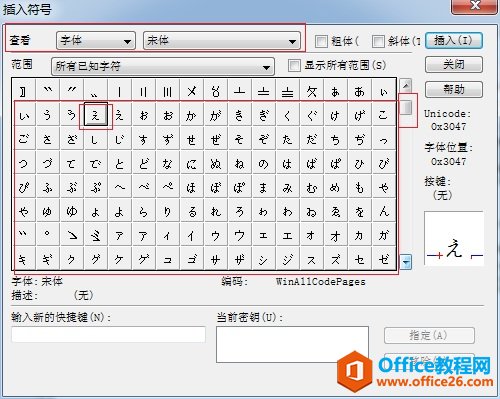Click the symbol grid scroll-up arrow
Viewport: 500px width, 399px height.
pyautogui.click(x=406, y=86)
